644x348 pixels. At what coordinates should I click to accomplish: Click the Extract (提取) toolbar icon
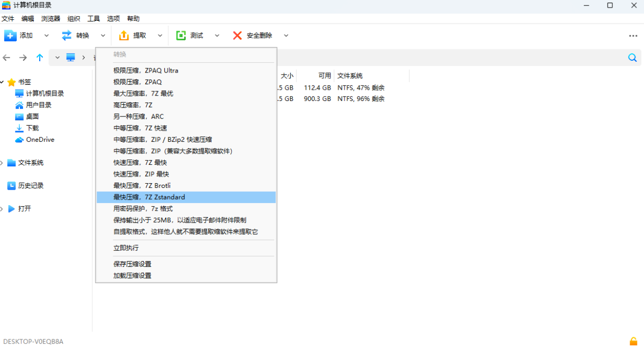click(123, 35)
